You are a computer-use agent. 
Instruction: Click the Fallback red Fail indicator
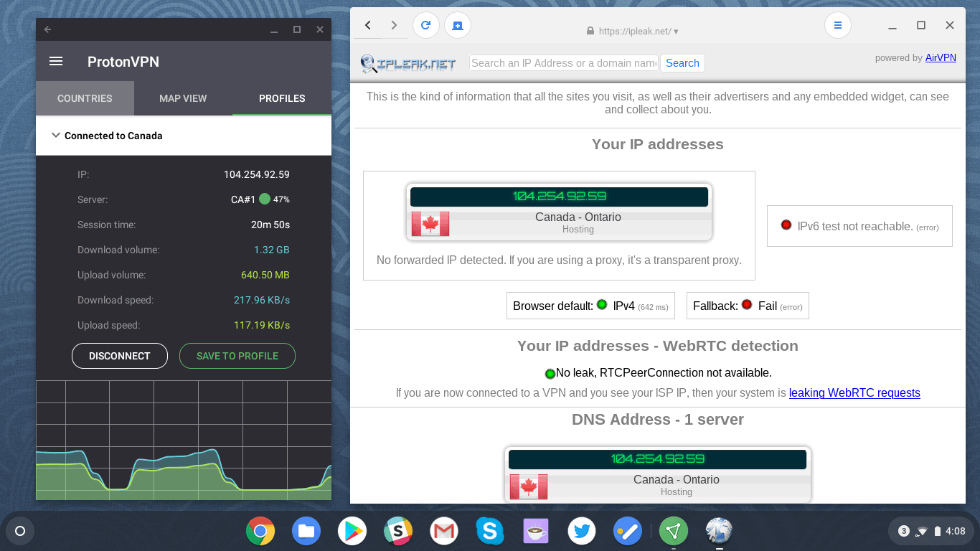coord(747,305)
